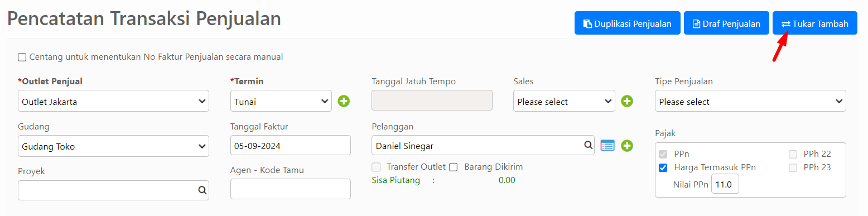
Task: Enable the Barang Dikirim checkbox
Action: click(454, 167)
